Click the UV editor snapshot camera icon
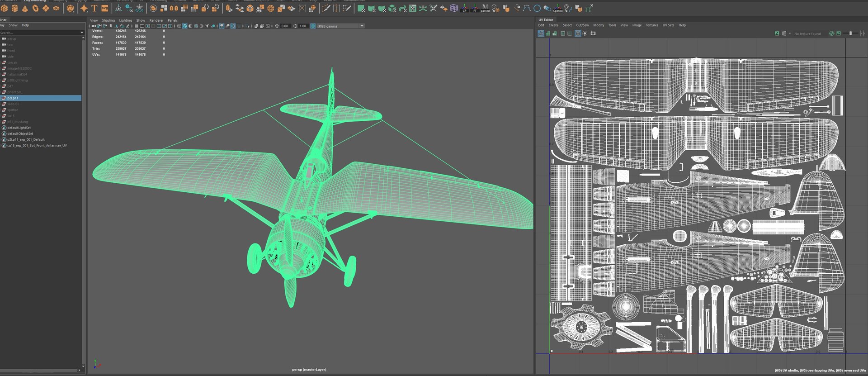Viewport: 868px width, 376px height. pos(593,33)
